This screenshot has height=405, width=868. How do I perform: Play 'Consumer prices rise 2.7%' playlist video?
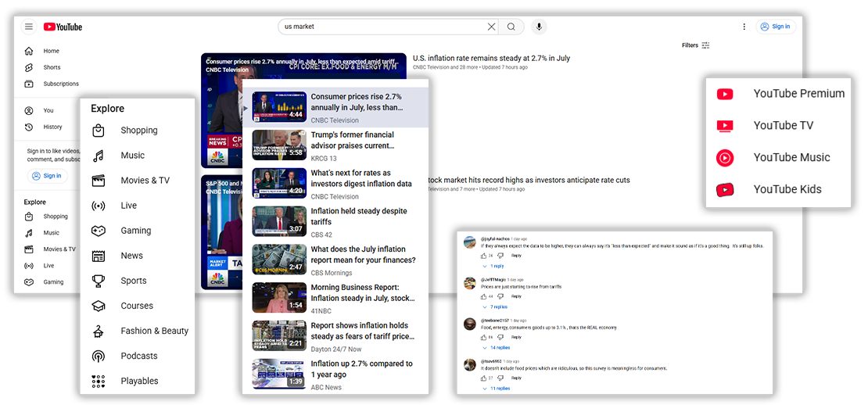click(335, 109)
